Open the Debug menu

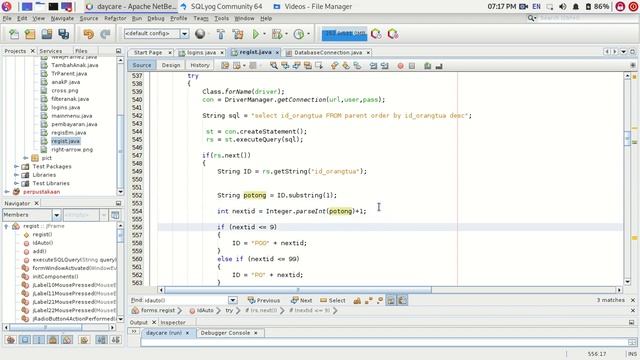pyautogui.click(x=156, y=18)
